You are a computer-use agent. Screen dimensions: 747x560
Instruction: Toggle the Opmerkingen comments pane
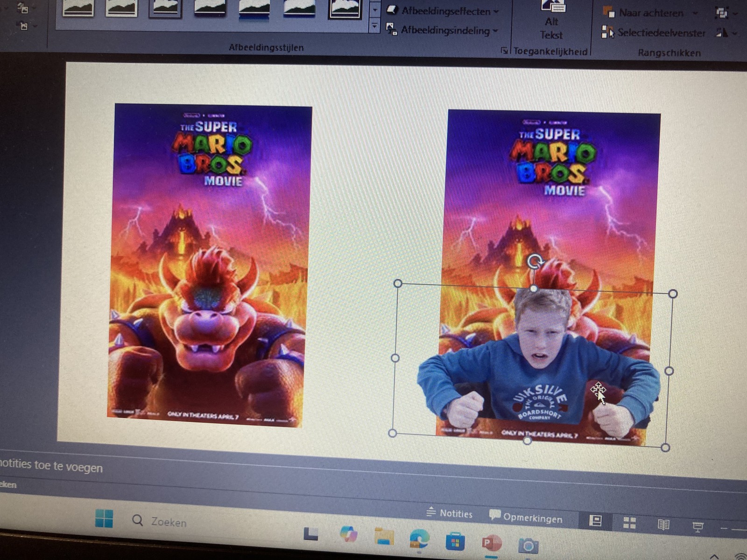click(x=526, y=518)
